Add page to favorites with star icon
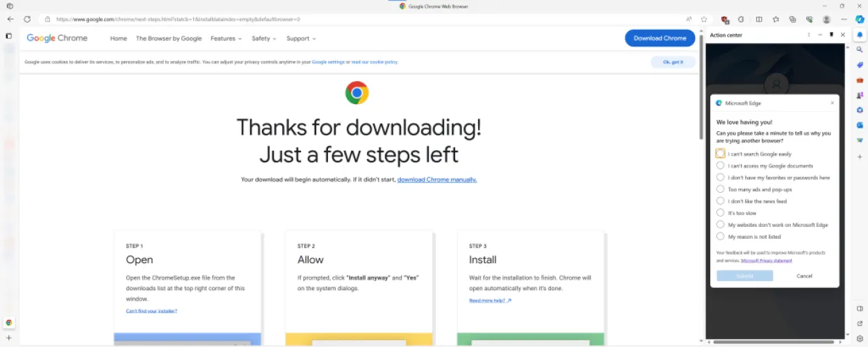868x347 pixels. pos(704,19)
